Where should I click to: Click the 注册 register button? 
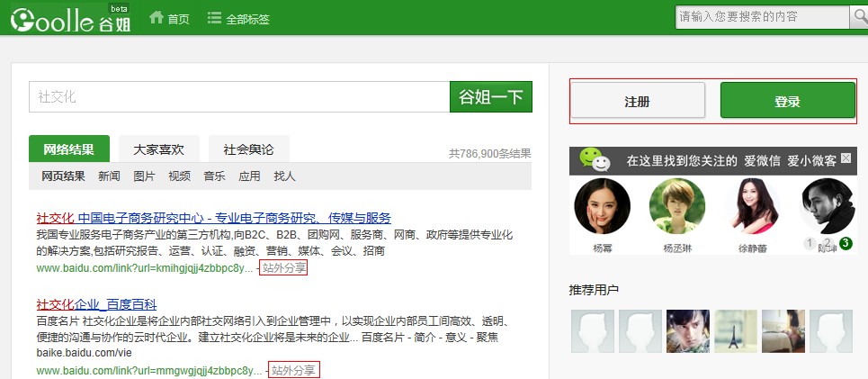pos(638,101)
